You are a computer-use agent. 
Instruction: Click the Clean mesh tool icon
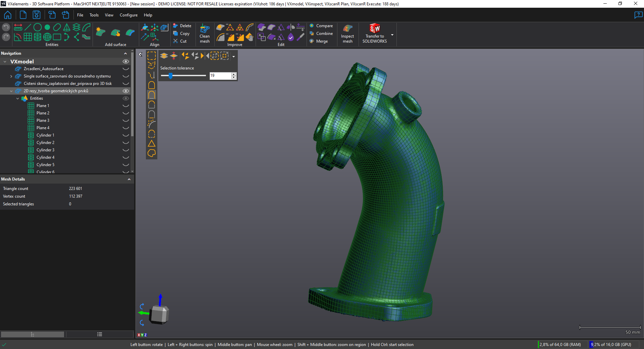tap(205, 29)
